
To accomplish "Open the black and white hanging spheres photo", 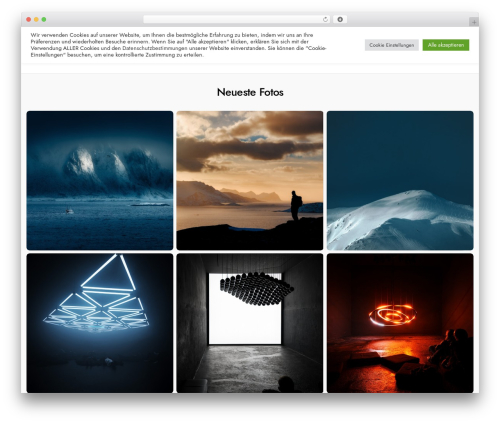I will tap(250, 323).
